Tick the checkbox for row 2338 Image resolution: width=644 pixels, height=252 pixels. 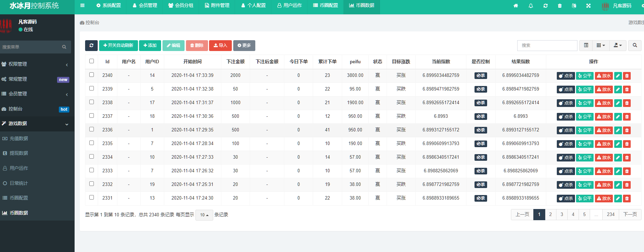click(92, 102)
